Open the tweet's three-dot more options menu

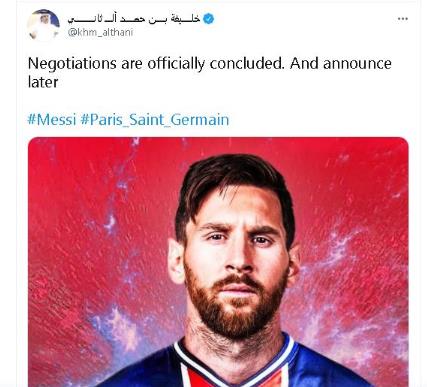coord(403,19)
